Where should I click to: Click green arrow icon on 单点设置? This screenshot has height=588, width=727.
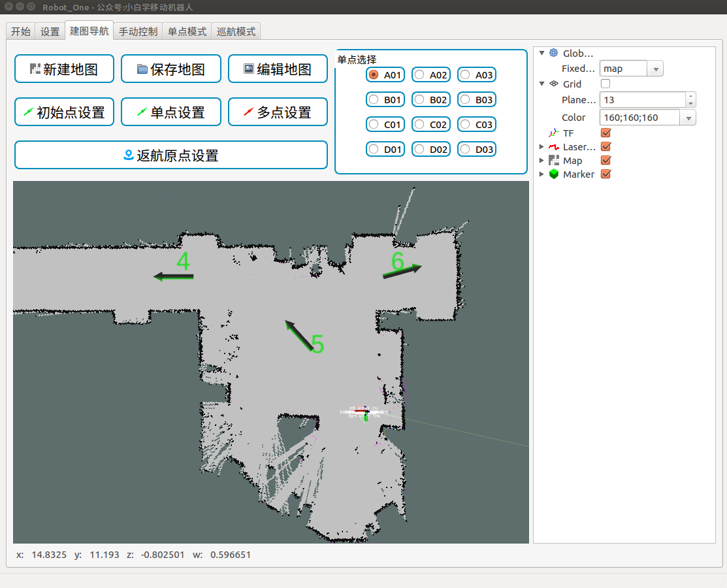click(142, 112)
